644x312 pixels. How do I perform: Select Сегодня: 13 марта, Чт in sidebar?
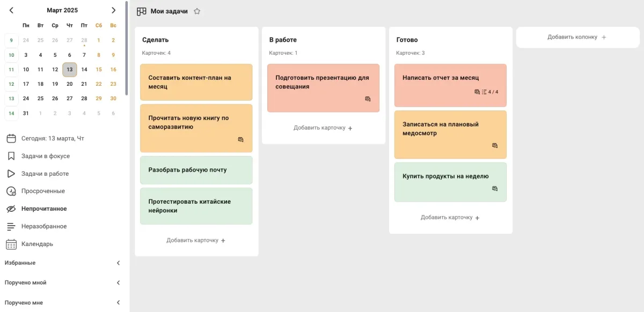click(x=53, y=138)
